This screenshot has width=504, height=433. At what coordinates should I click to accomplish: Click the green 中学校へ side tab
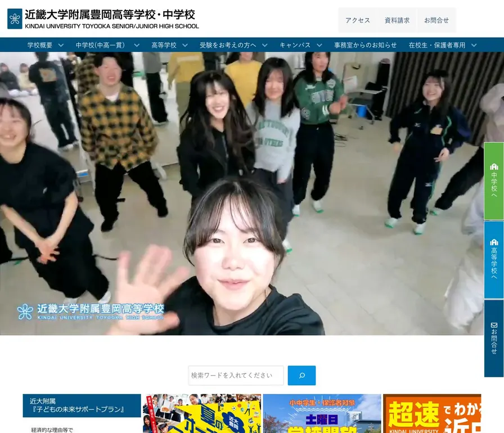pyautogui.click(x=494, y=181)
